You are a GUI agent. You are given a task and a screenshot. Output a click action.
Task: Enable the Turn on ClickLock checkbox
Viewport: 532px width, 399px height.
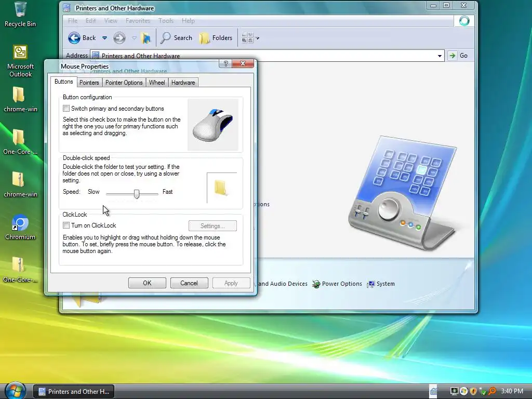click(x=66, y=225)
